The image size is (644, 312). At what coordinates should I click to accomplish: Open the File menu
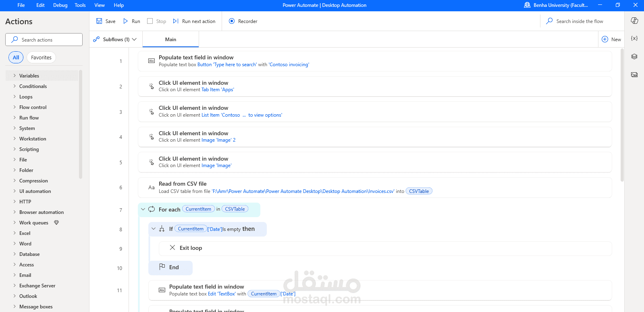click(x=21, y=5)
